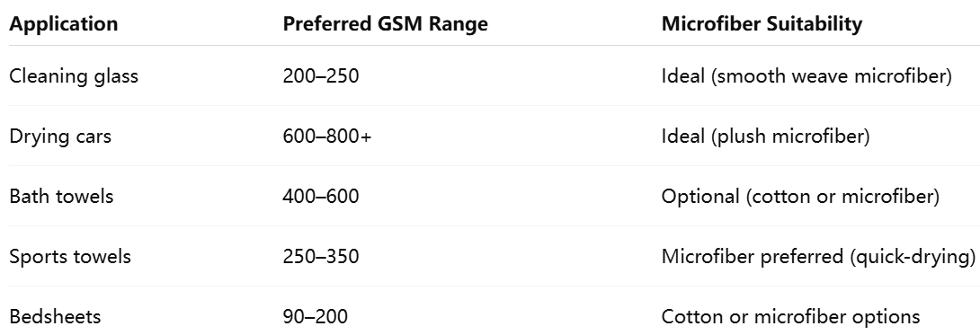The image size is (980, 335).
Task: Click the 250–350 GSM value
Action: pyautogui.click(x=321, y=256)
